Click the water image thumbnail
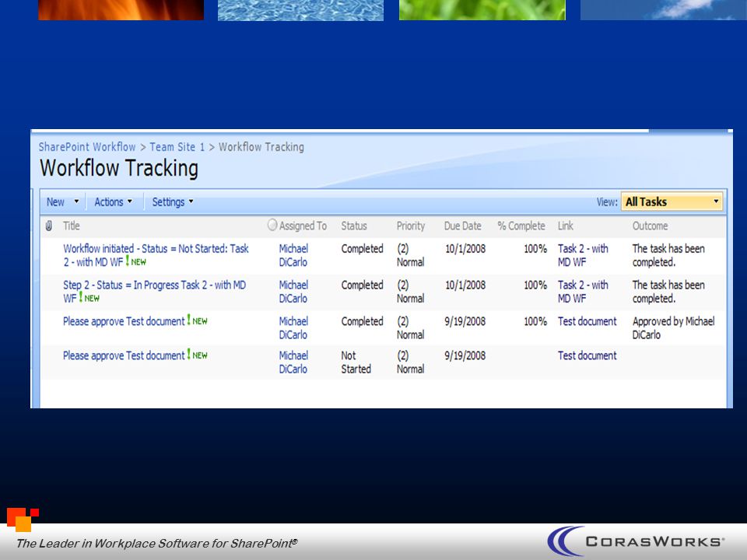Screen dimensions: 747x560 click(x=300, y=10)
